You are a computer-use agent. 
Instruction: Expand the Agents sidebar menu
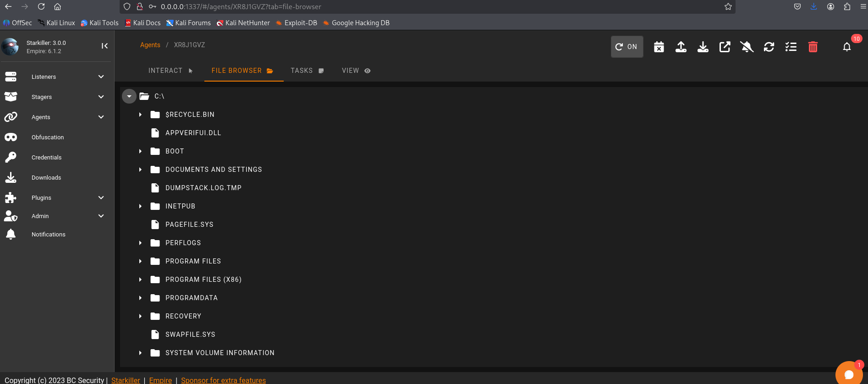tap(101, 117)
